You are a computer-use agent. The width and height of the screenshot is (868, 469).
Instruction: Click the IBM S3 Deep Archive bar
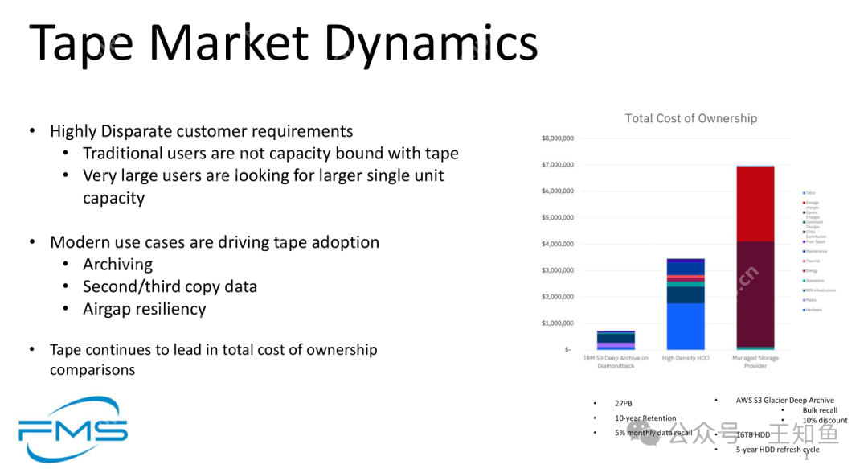(x=616, y=340)
